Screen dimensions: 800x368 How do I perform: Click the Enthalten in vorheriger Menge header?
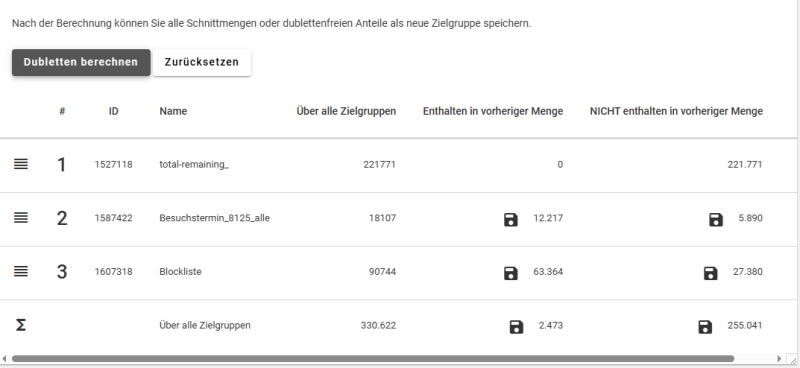pyautogui.click(x=493, y=111)
